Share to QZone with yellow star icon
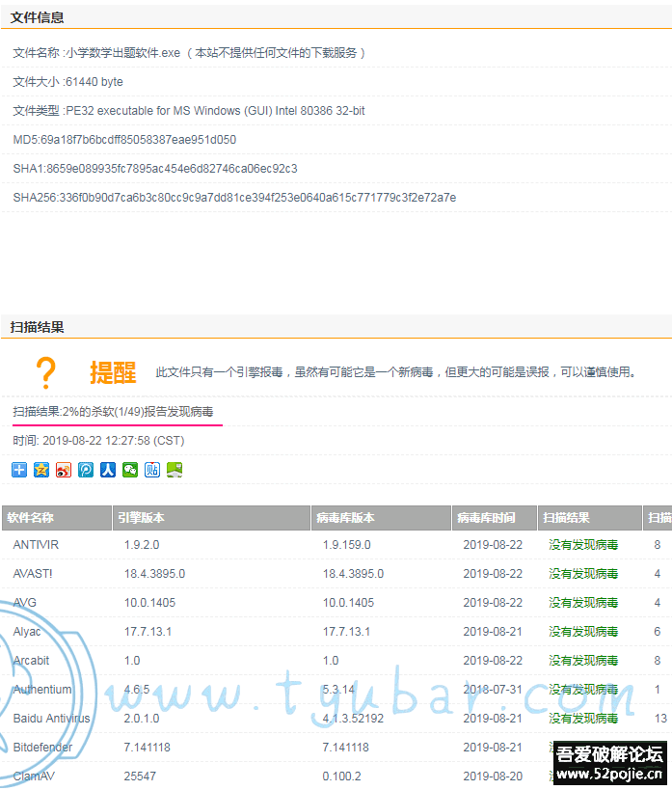 [41, 470]
